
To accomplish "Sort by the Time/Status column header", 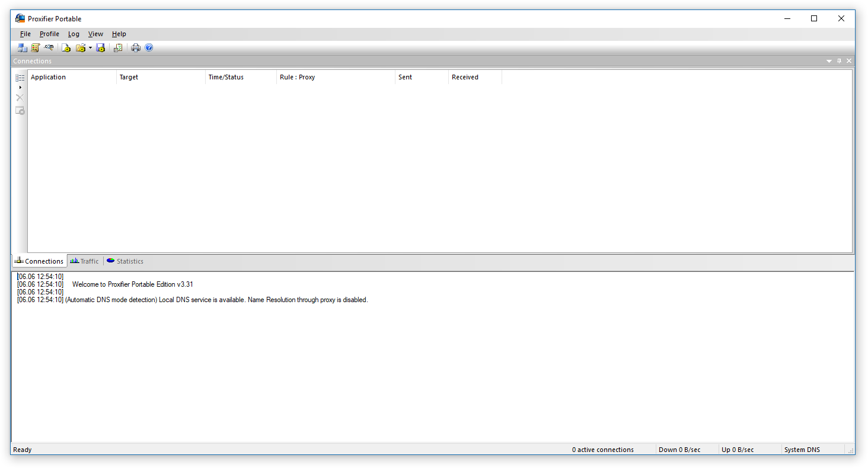I will tap(241, 77).
